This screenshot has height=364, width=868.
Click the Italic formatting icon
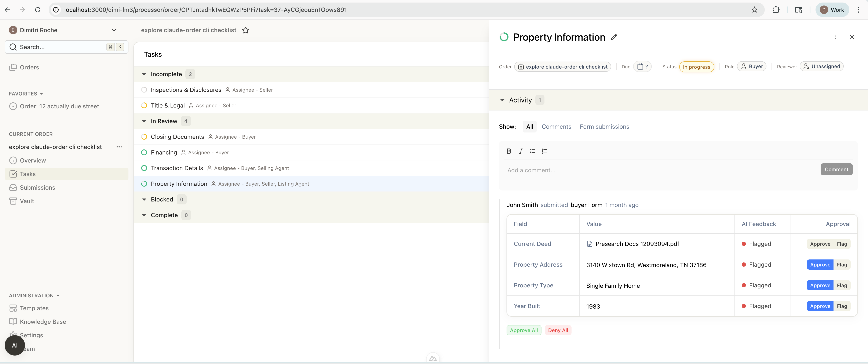521,151
